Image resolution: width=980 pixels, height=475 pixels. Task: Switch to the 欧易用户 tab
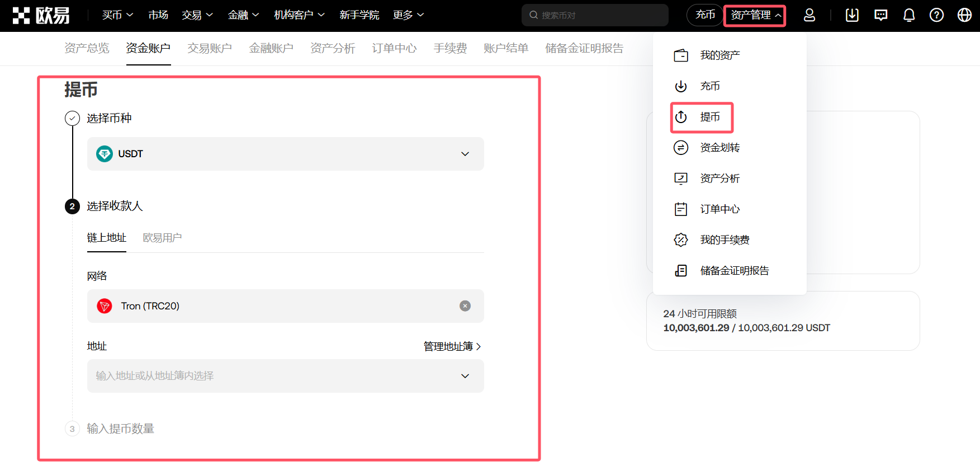point(162,238)
